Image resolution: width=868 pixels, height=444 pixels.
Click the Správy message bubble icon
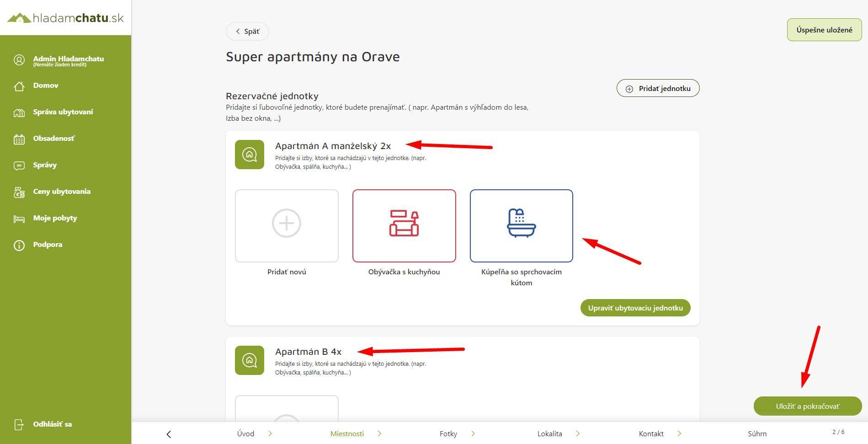[19, 166]
